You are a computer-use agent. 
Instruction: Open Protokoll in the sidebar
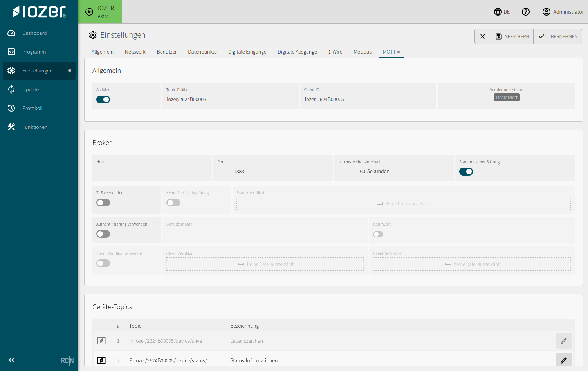(39, 108)
